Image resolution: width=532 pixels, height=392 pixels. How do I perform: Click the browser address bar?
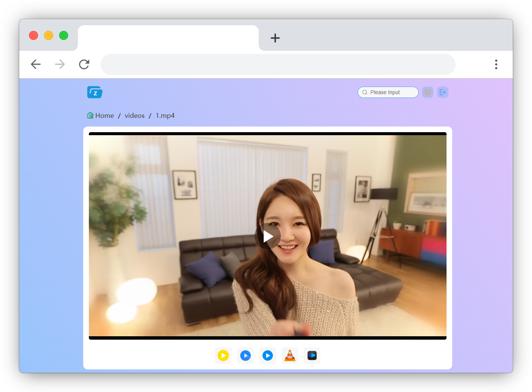(x=278, y=64)
